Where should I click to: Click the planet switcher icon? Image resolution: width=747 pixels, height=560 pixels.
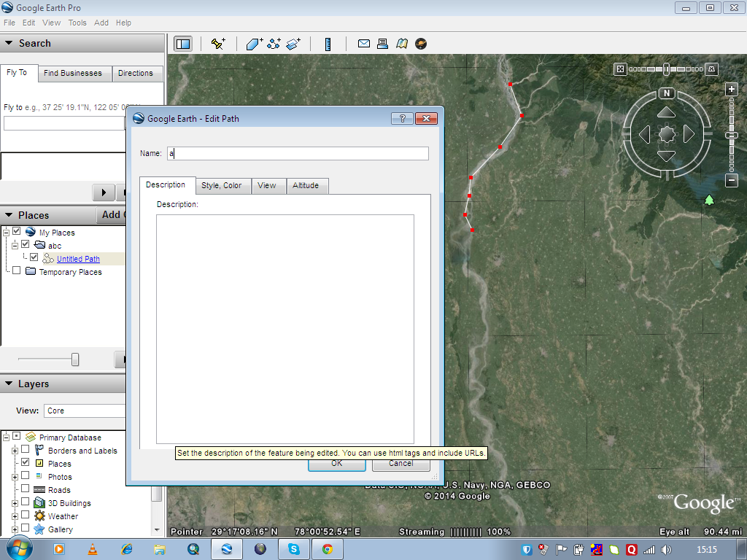point(422,44)
